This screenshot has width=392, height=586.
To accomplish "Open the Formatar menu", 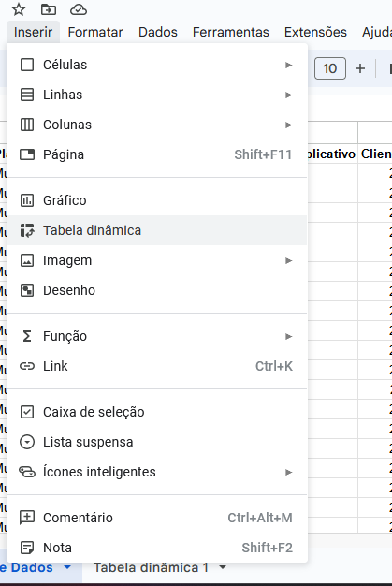I will pyautogui.click(x=95, y=32).
